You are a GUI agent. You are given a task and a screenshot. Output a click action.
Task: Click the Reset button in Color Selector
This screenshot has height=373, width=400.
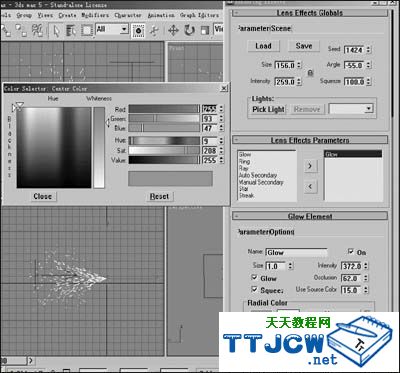tap(159, 196)
